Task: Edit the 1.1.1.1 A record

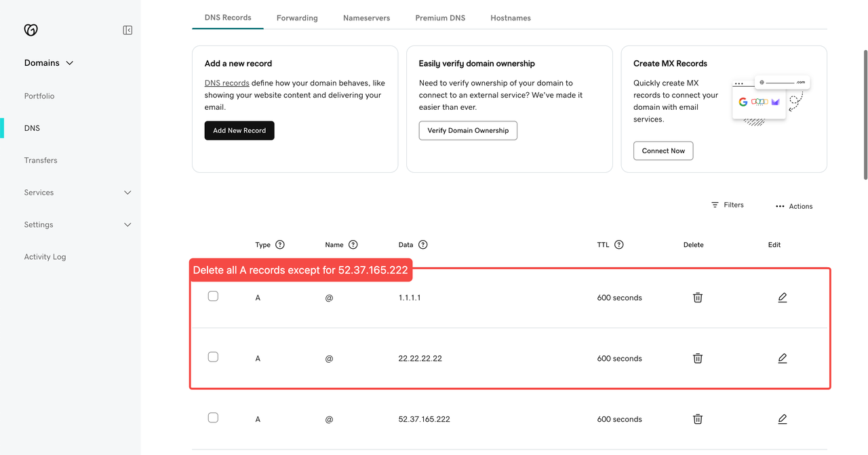Action: 782,298
